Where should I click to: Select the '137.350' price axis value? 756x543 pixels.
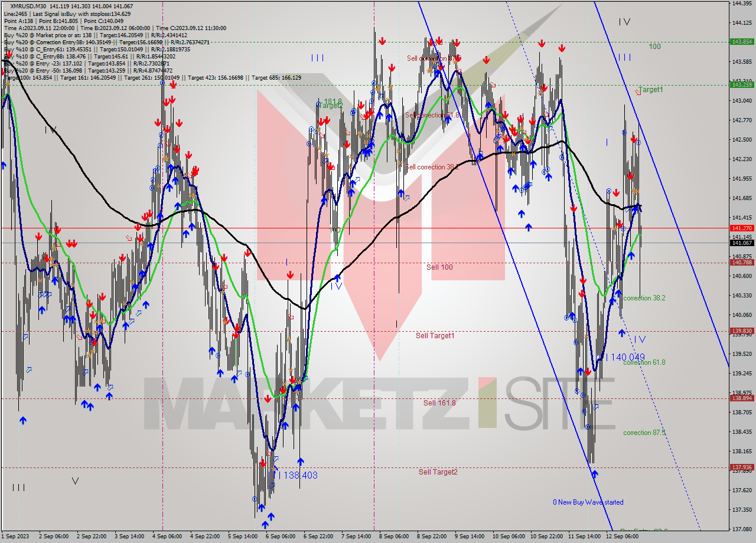point(741,510)
